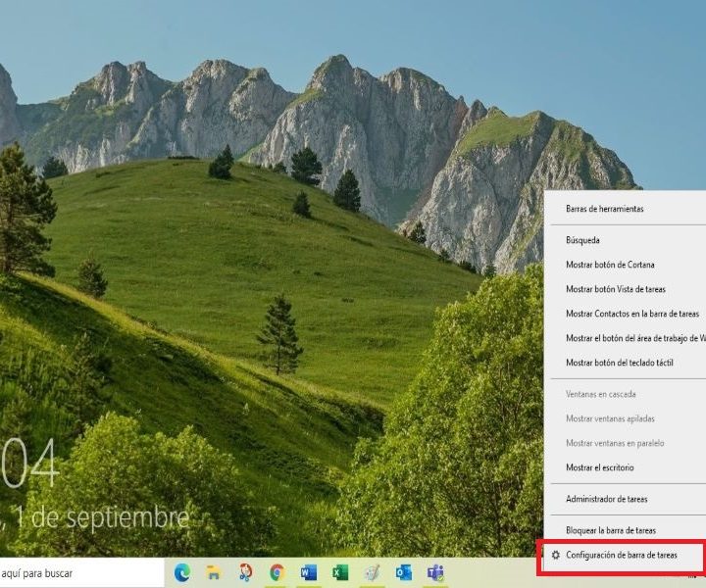Open Configuración de barra de tareas
This screenshot has width=706, height=588.
coord(625,555)
